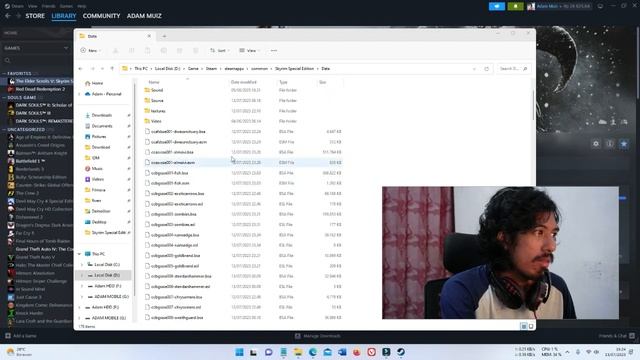Open the GAMES filter dropdown in Steam sidebar

[x=36, y=48]
